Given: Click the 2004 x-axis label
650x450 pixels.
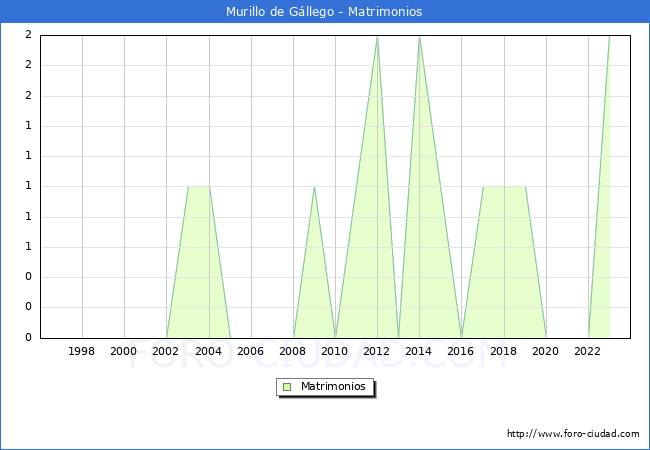Looking at the screenshot, I should (208, 351).
